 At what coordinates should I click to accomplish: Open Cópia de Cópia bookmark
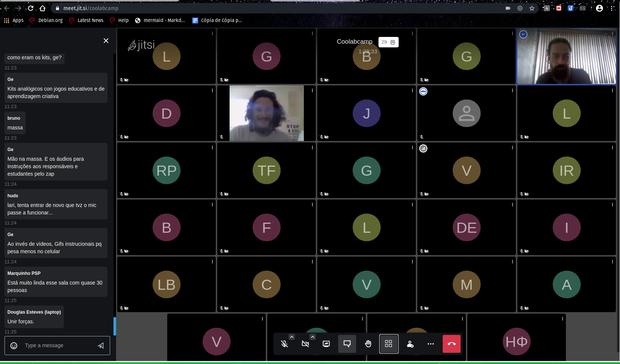(x=217, y=21)
